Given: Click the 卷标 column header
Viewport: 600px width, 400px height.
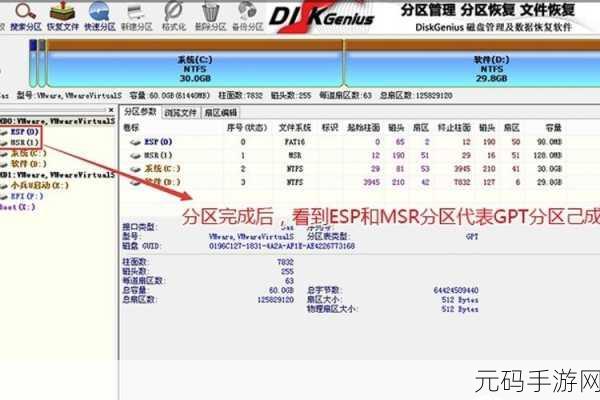Looking at the screenshot, I should click(131, 127).
